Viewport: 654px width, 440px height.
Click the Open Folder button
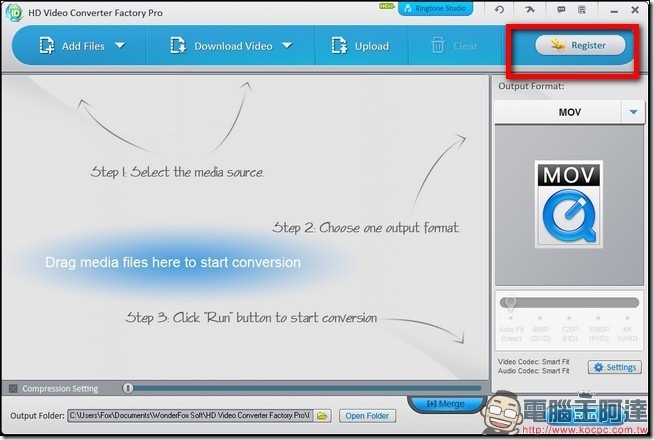click(367, 416)
